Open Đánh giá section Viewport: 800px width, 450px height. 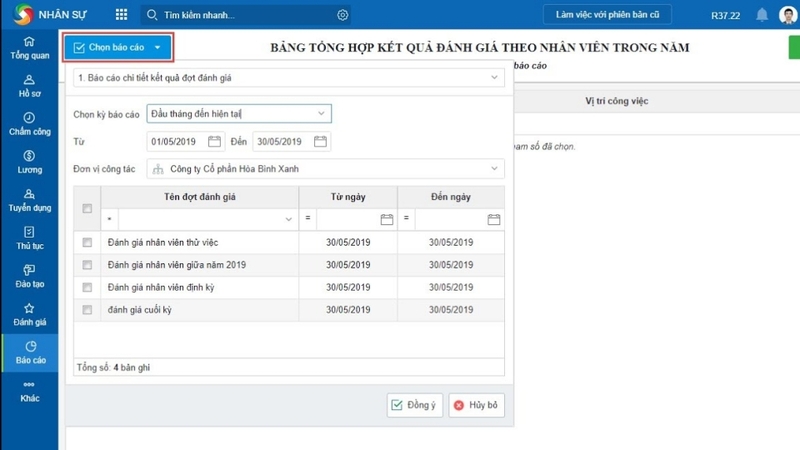30,315
